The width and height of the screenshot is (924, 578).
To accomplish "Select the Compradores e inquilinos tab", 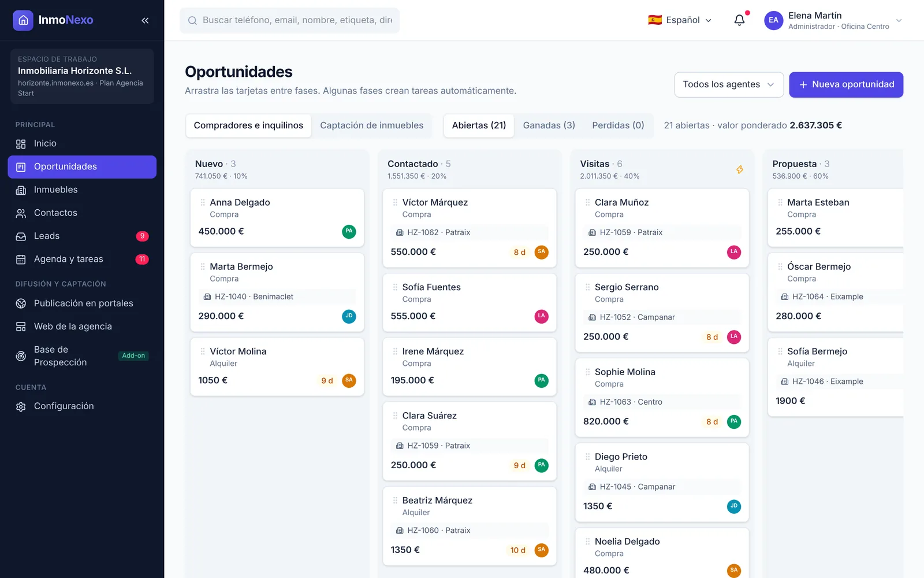I will 248,125.
